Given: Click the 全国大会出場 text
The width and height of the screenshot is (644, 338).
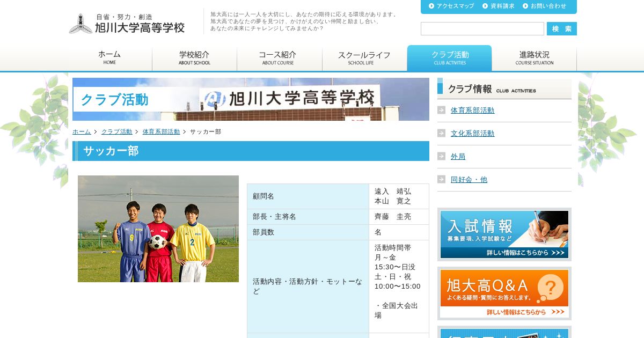Looking at the screenshot, I should 396,311.
